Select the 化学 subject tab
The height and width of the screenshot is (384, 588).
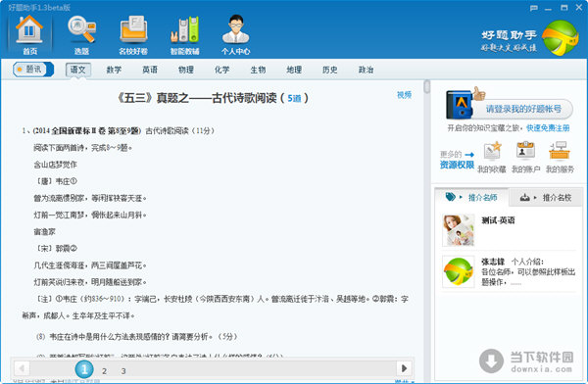tap(221, 70)
